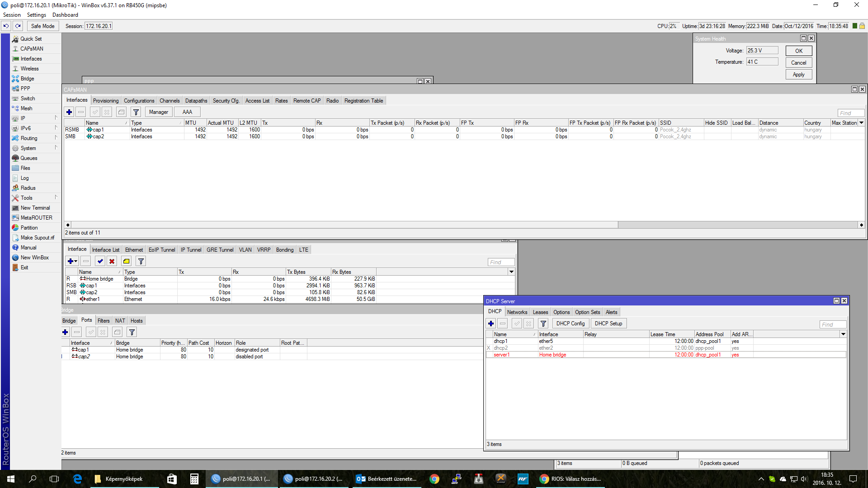Toggle the Safe Mode button
The width and height of the screenshot is (868, 488).
(42, 26)
